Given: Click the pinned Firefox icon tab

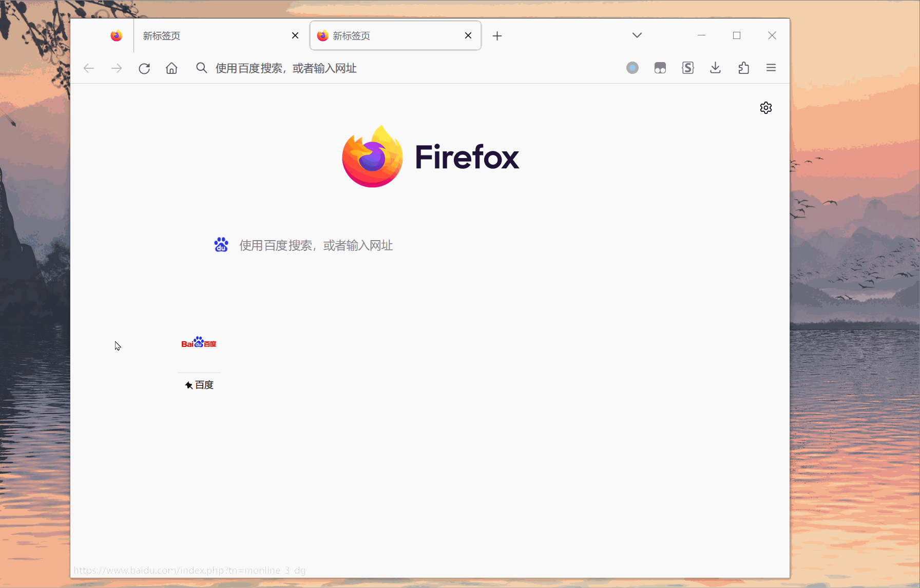Looking at the screenshot, I should pos(117,35).
